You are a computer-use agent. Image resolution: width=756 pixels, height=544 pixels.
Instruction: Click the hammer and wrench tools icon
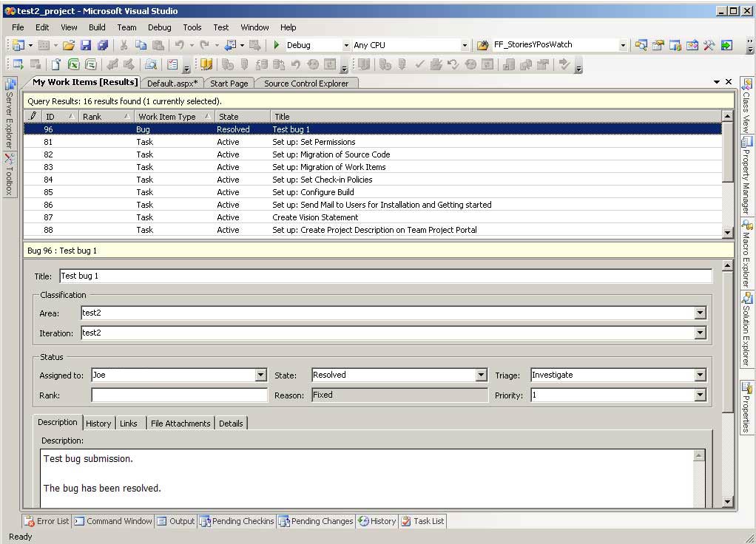[709, 45]
